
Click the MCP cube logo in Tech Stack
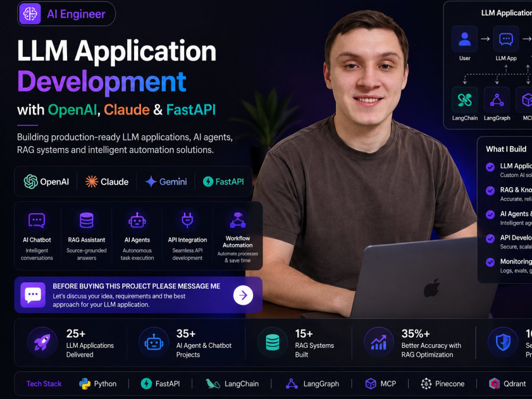[x=370, y=384]
